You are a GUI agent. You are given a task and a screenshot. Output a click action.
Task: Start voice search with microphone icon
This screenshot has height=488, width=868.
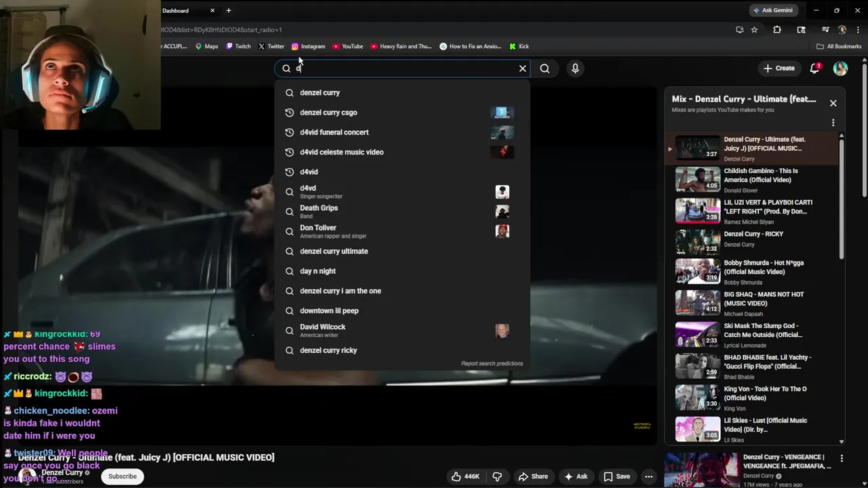coord(575,68)
